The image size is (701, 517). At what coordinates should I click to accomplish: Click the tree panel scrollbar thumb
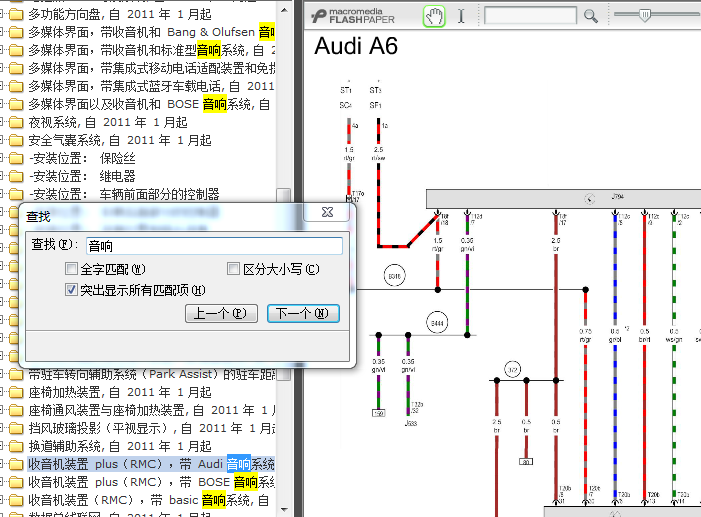pyautogui.click(x=283, y=286)
